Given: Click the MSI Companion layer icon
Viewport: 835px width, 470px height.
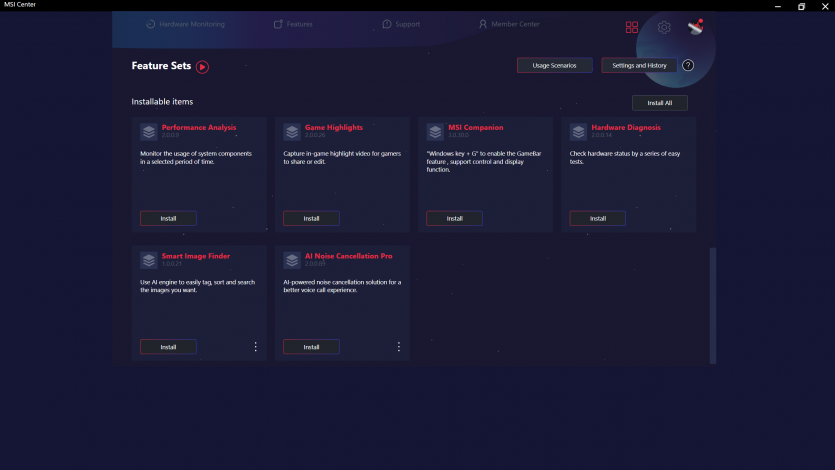Looking at the screenshot, I should point(435,131).
